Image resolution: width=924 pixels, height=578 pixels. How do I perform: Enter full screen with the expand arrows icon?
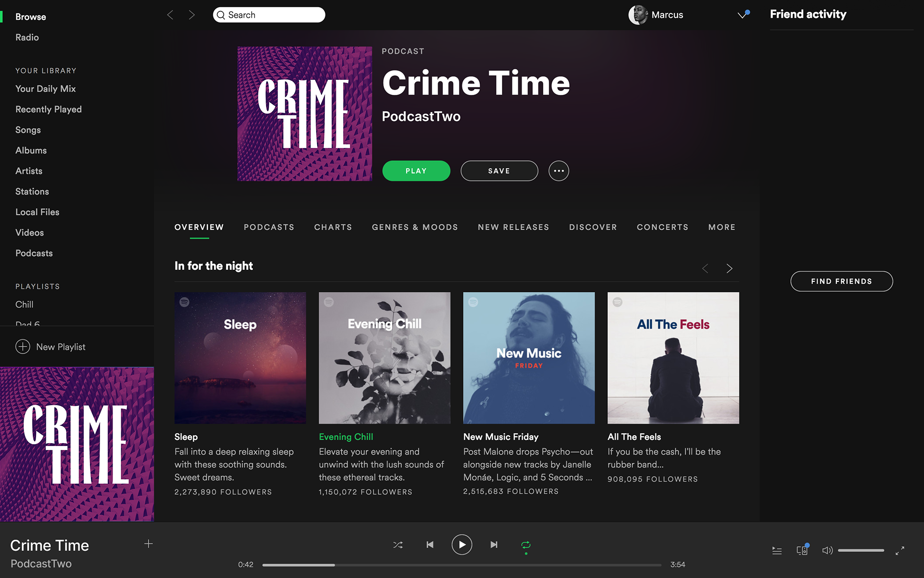(x=900, y=551)
